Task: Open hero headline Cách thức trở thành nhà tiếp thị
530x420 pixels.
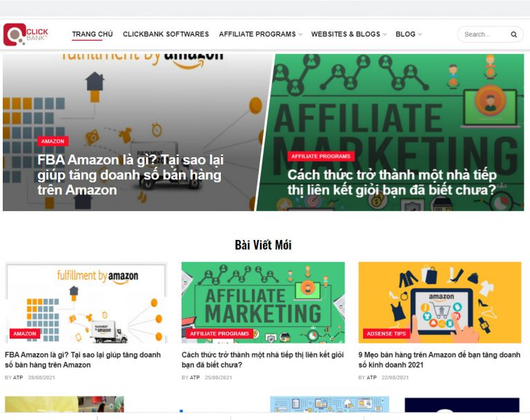Action: [392, 183]
